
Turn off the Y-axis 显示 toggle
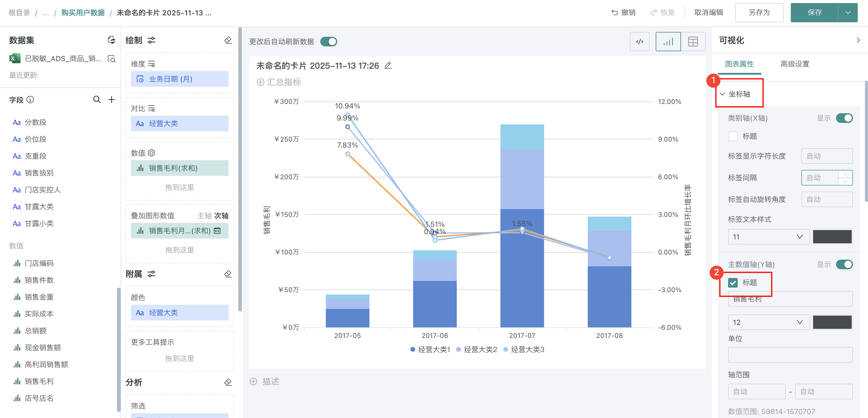coord(844,264)
